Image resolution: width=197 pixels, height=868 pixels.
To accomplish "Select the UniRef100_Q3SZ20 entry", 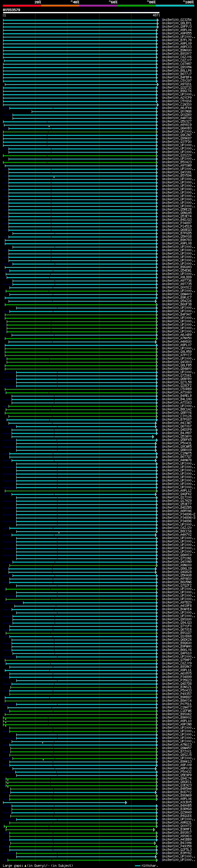I will pos(176,155).
